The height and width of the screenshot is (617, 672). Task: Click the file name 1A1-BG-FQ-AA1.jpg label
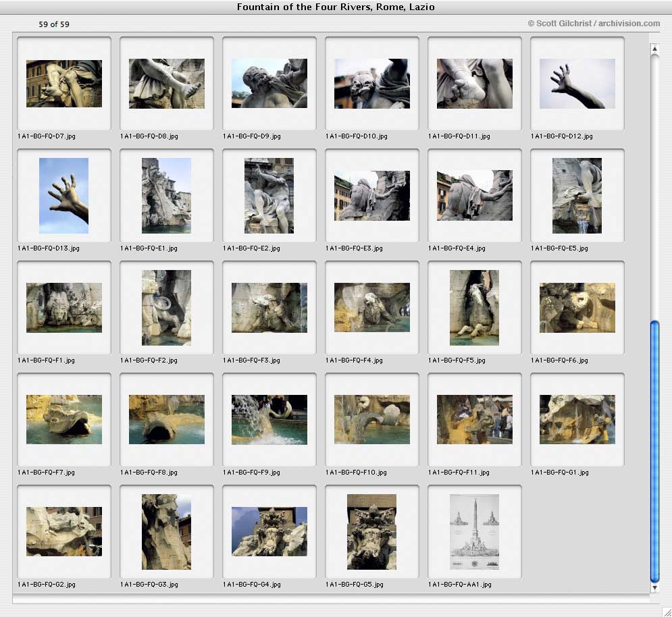click(x=460, y=585)
